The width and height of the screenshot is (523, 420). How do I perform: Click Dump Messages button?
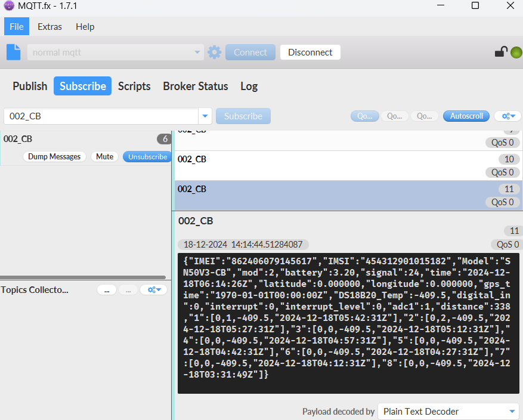tap(54, 156)
